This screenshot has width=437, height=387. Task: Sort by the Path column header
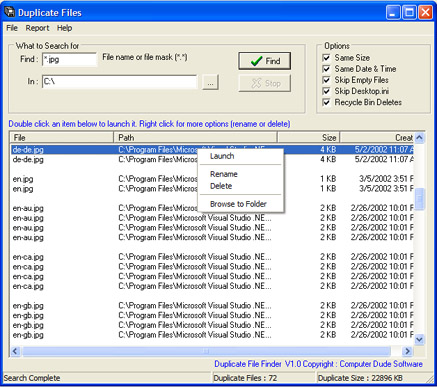195,138
